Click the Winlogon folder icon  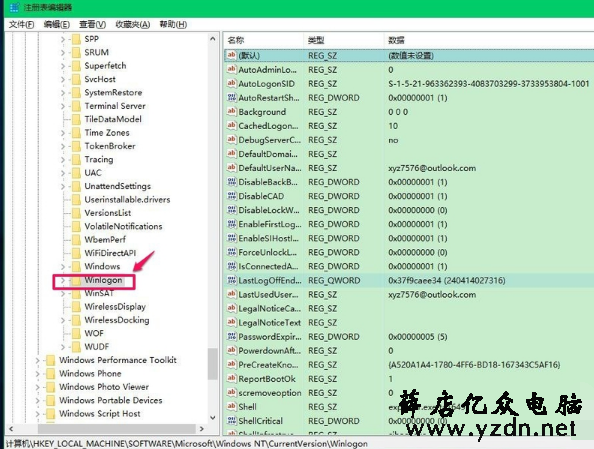[76, 280]
